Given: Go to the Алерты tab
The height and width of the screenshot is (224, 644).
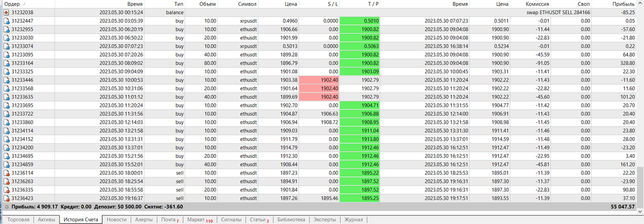Looking at the screenshot, I should tap(144, 220).
